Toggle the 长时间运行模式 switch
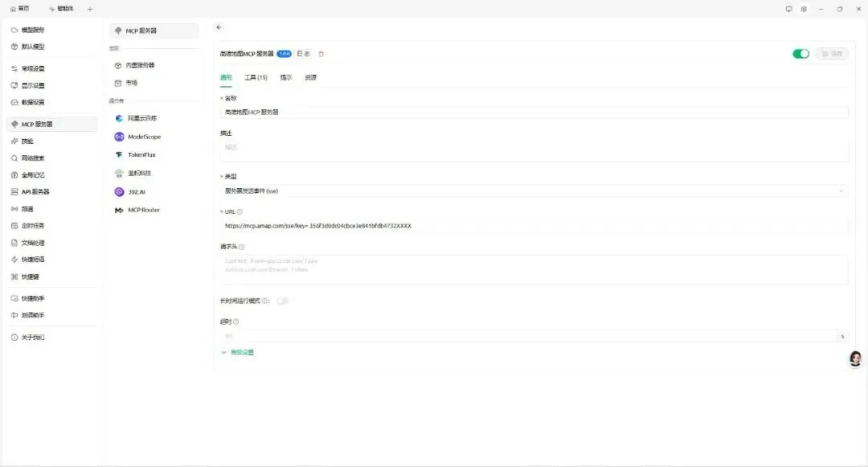The width and height of the screenshot is (868, 467). coord(282,301)
